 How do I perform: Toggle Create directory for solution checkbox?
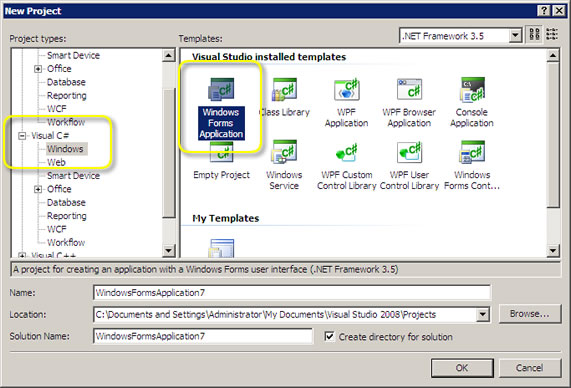point(329,336)
